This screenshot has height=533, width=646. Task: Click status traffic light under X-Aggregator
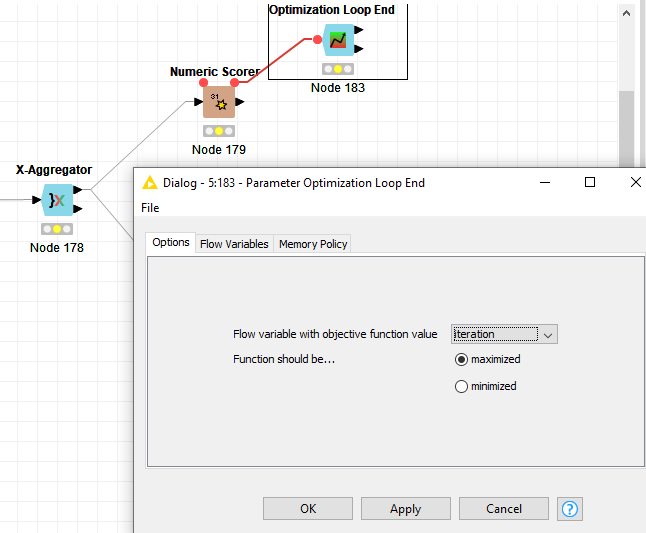click(57, 229)
